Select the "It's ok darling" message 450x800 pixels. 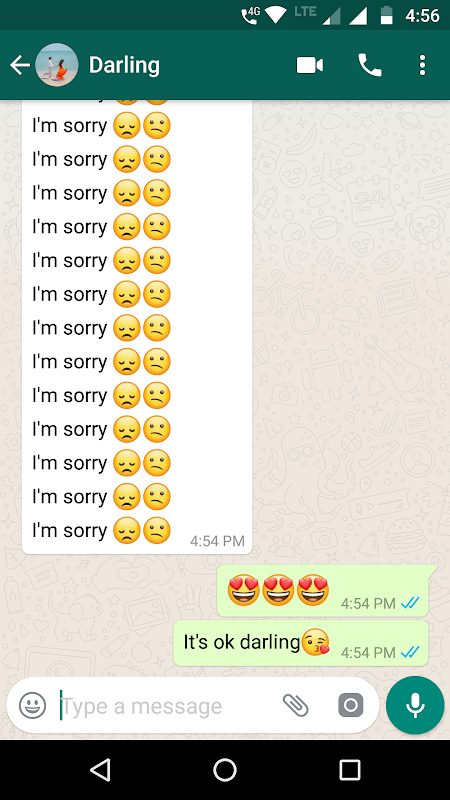(301, 643)
